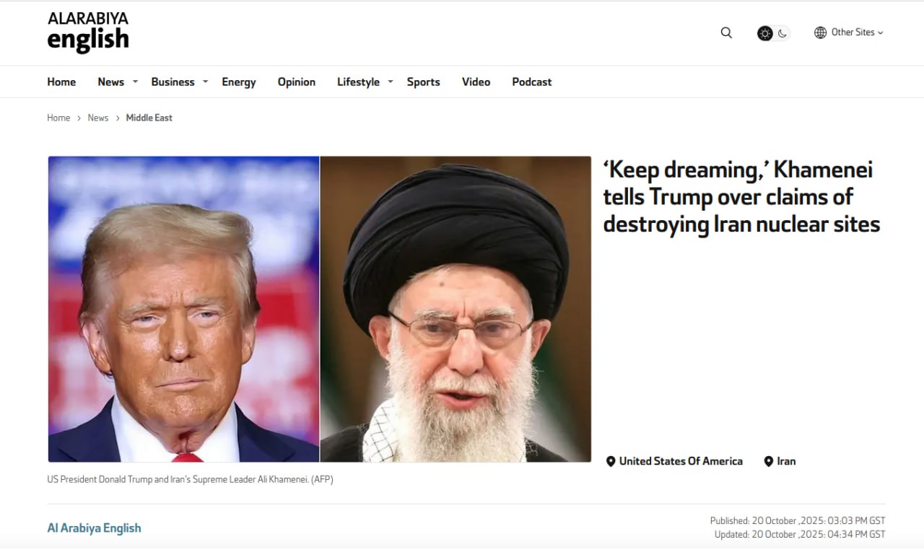Screen dimensions: 924x560
Task: Click the Iran location pin tag
Action: (x=780, y=461)
